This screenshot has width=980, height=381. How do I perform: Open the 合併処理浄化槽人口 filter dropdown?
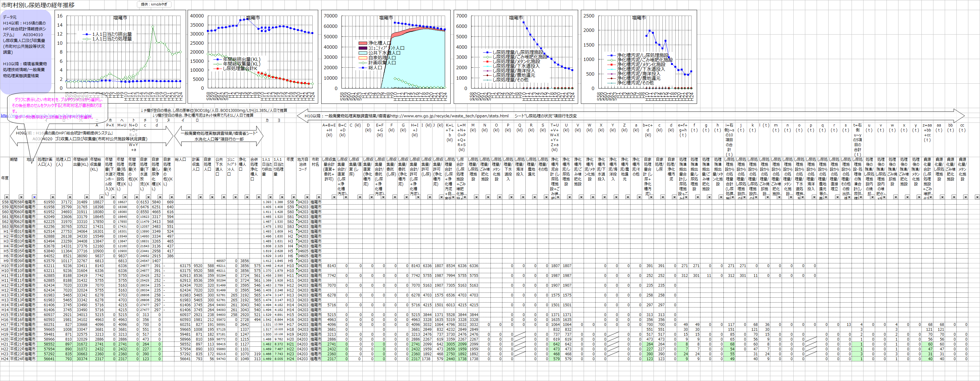point(259,197)
